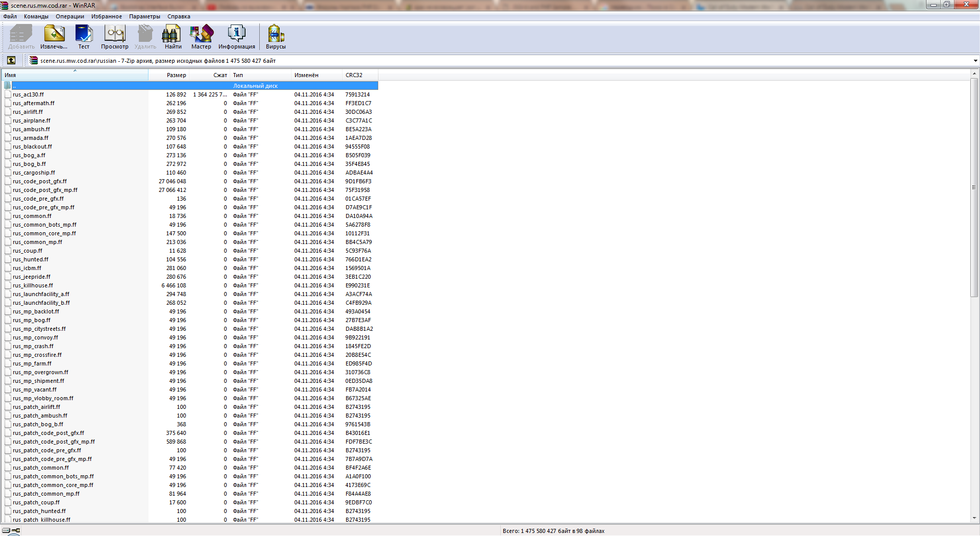Start the virus scan (Вирусы) tool

[276, 37]
